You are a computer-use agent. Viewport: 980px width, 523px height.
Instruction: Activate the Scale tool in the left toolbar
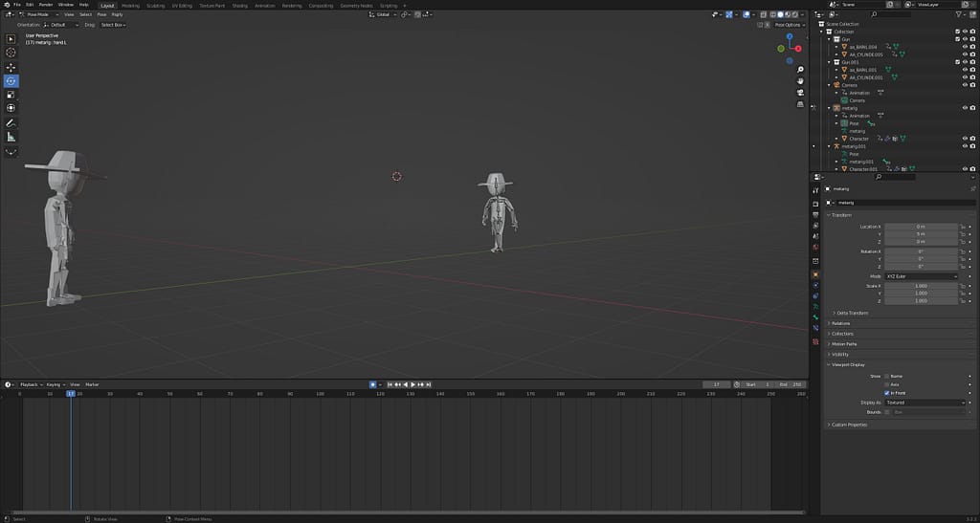11,94
